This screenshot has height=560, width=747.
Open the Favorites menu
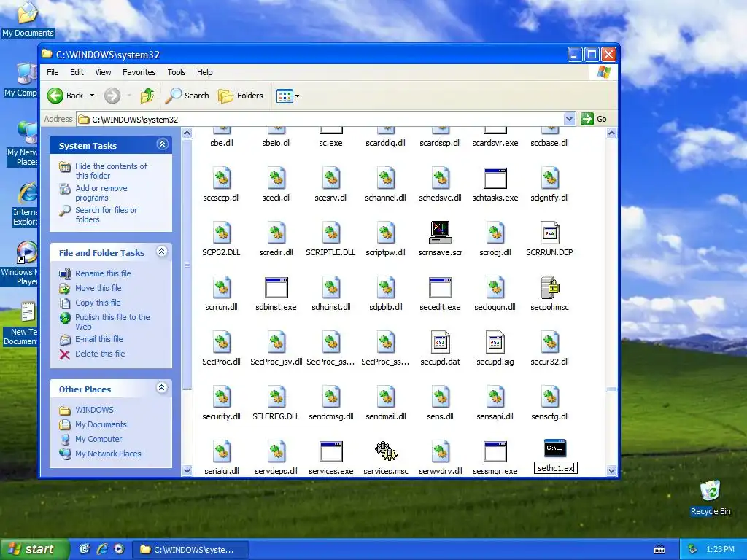coord(139,72)
